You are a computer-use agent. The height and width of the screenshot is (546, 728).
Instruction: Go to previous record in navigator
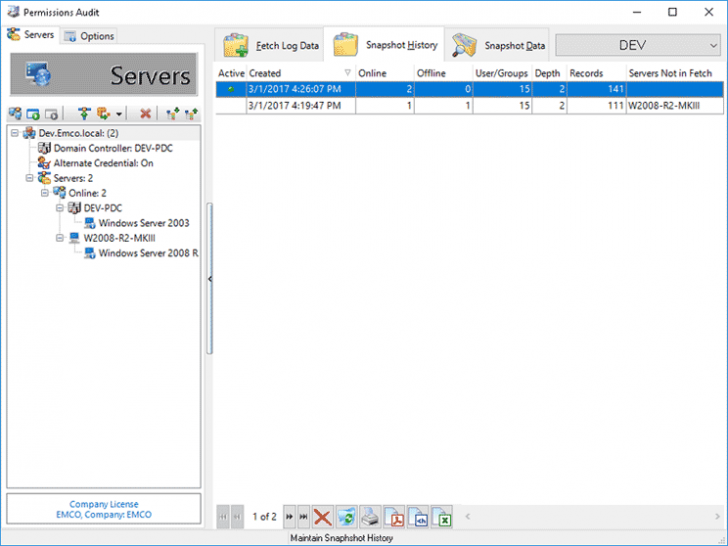click(x=237, y=517)
